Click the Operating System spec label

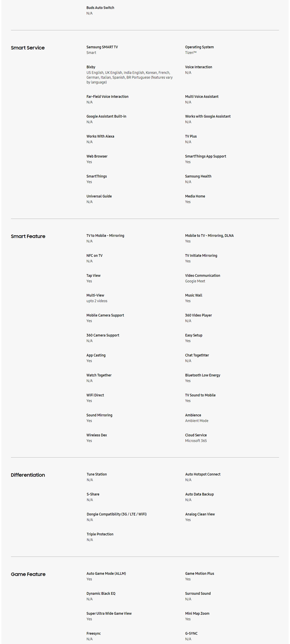pyautogui.click(x=199, y=47)
